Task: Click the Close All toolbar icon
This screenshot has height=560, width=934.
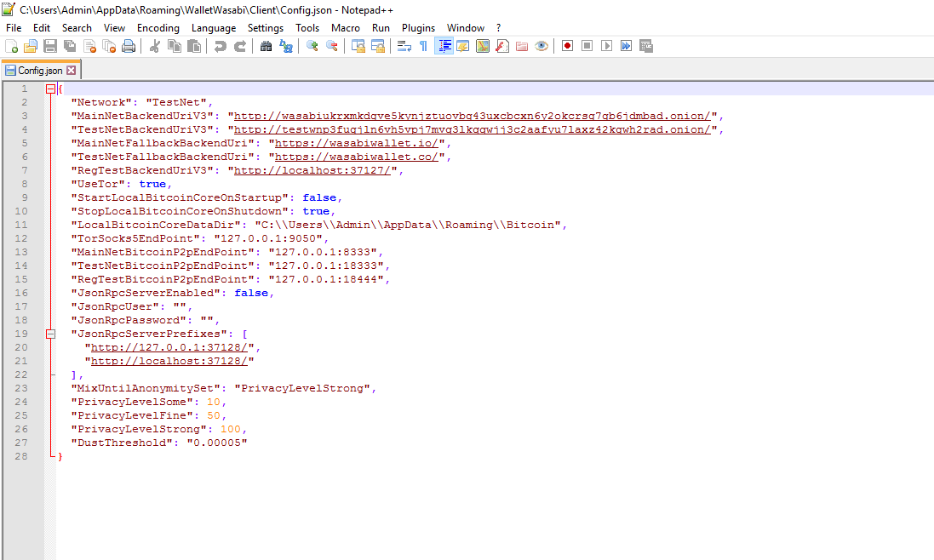Action: [109, 47]
